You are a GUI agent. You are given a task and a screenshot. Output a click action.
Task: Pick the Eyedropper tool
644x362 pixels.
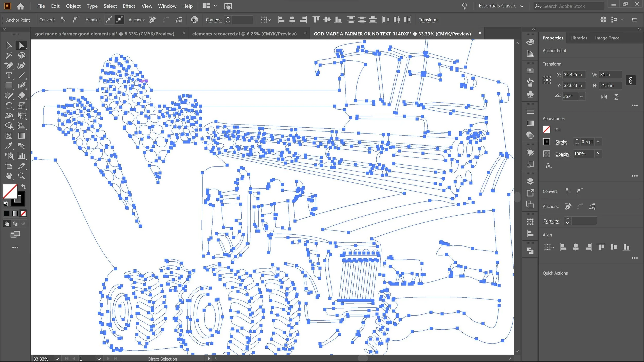[9, 146]
